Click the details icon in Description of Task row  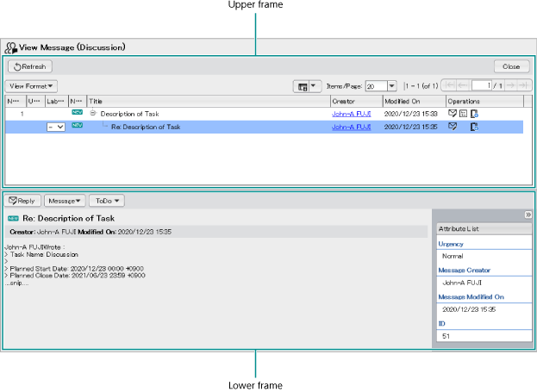point(463,114)
